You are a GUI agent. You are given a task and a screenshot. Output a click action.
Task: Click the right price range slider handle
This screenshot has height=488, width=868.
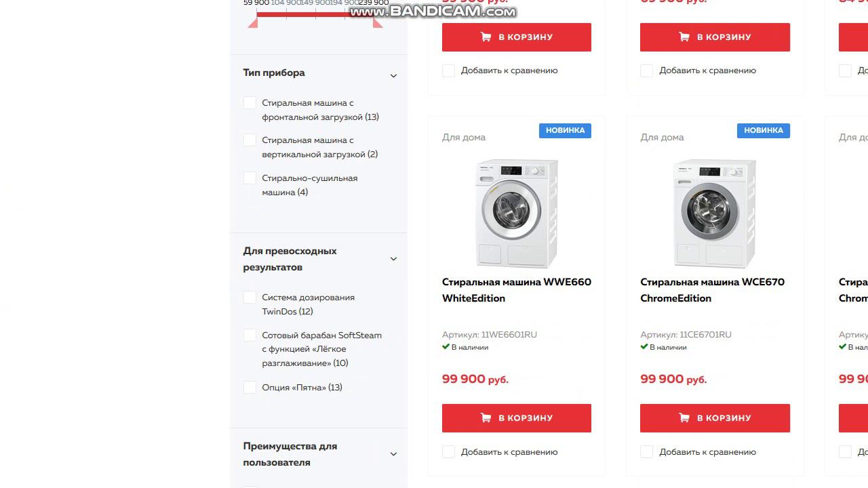pos(378,23)
